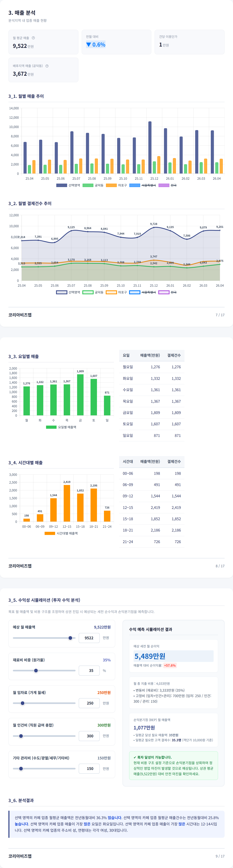233x868 pixels.
Task: Enable 서울특별시 legend in 월별 매출 추이 chart
Action: [x=143, y=185]
